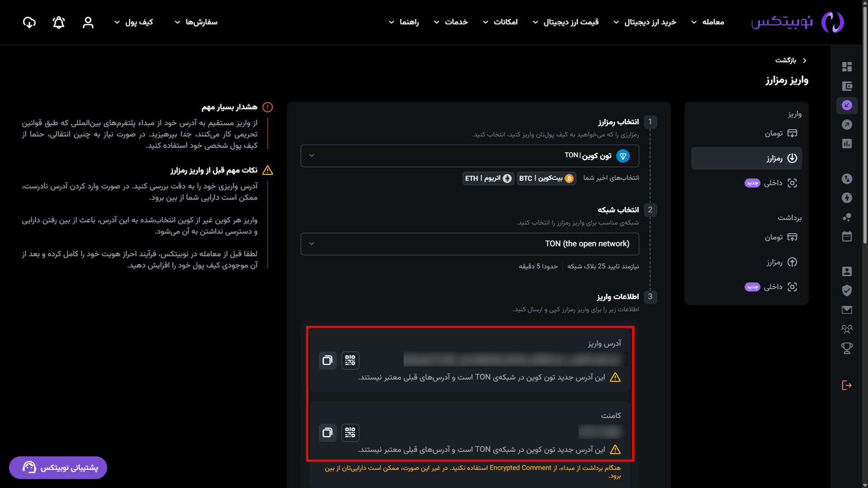This screenshot has height=488, width=868.
Task: Open the three-dots cluster sidebar icon
Action: coord(847,217)
